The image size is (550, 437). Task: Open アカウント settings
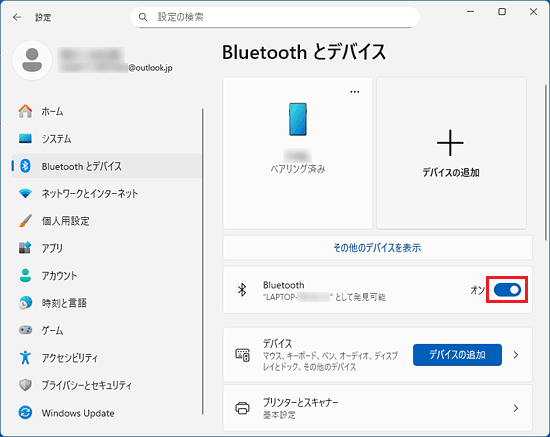(106, 275)
